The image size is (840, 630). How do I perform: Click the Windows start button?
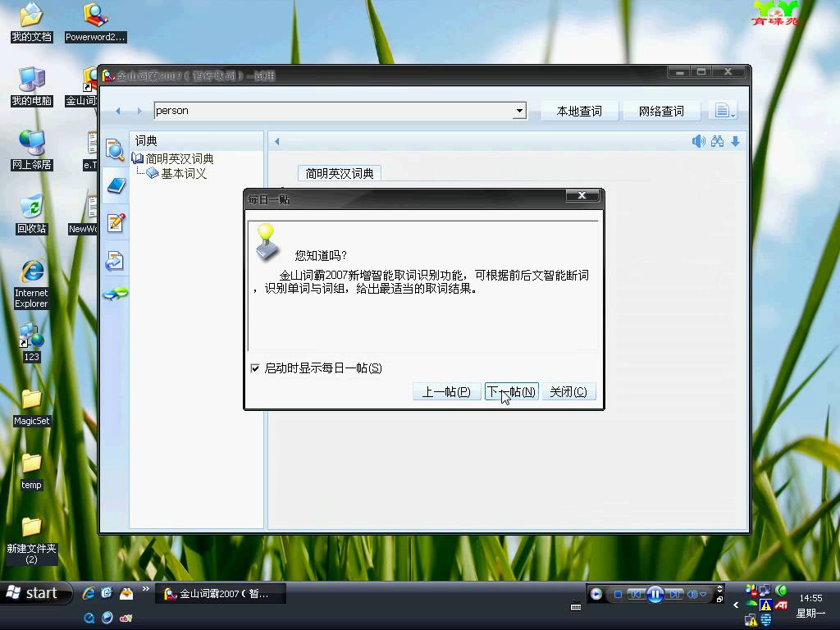(35, 593)
